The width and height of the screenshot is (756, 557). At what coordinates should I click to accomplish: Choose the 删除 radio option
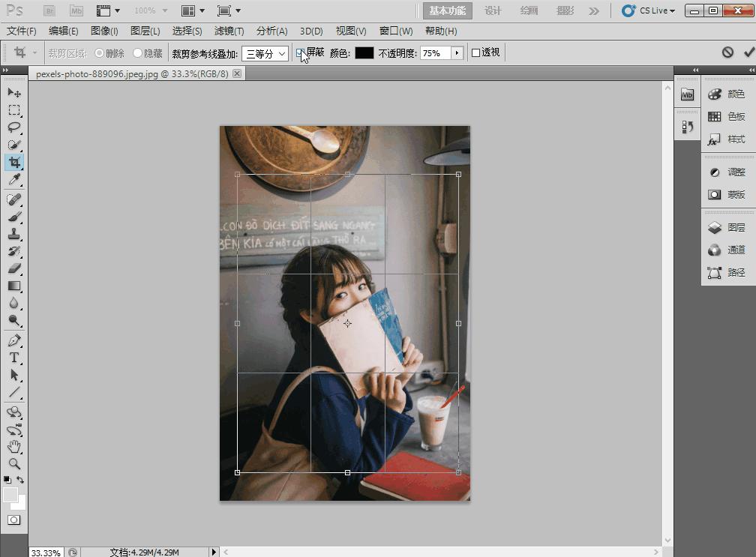tap(99, 53)
